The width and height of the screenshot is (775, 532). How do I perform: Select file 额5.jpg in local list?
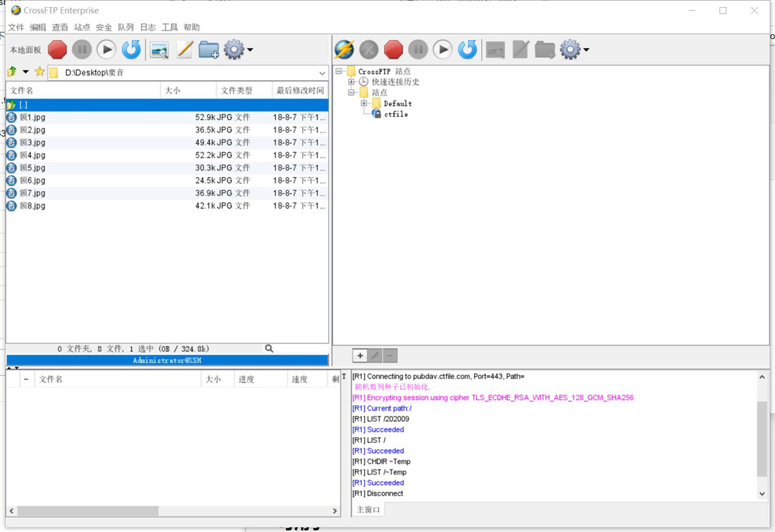point(167,168)
